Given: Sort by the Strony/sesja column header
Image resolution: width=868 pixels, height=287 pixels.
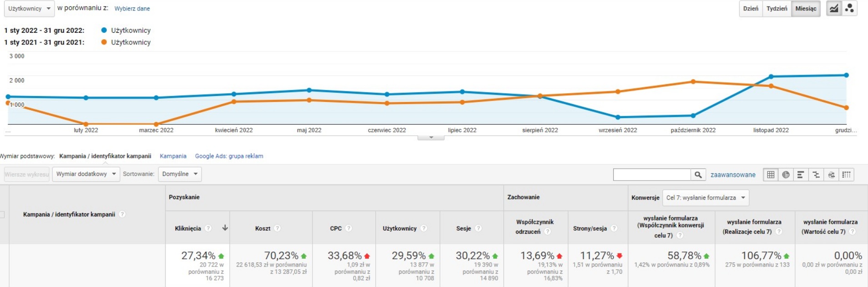Looking at the screenshot, I should click(x=590, y=228).
